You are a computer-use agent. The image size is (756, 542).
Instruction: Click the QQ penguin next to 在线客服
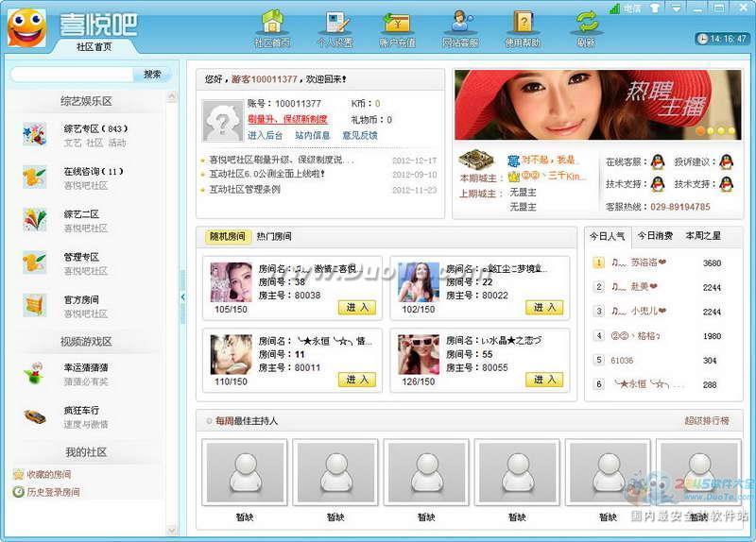pyautogui.click(x=657, y=161)
